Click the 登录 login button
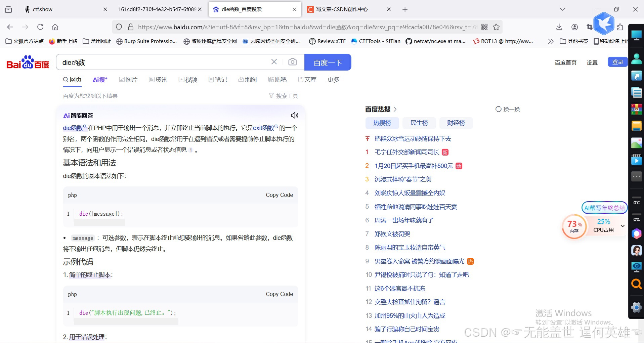This screenshot has width=644, height=343. 617,62
